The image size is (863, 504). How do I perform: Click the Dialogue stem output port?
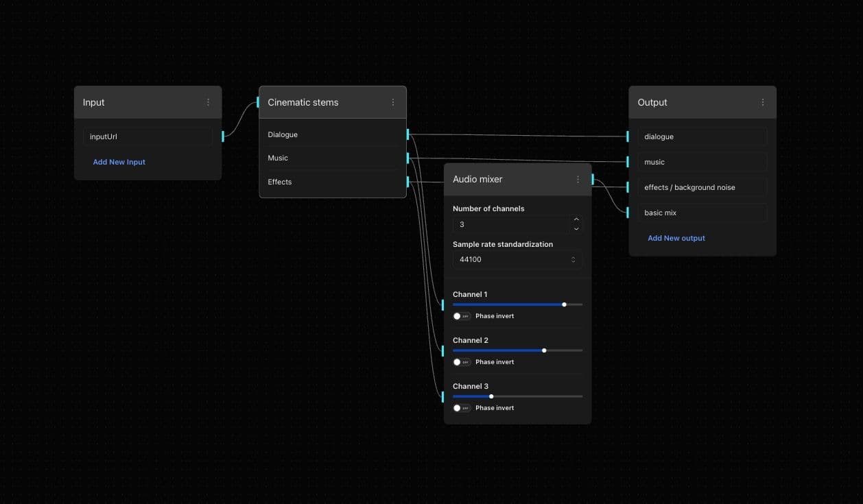[x=408, y=134]
